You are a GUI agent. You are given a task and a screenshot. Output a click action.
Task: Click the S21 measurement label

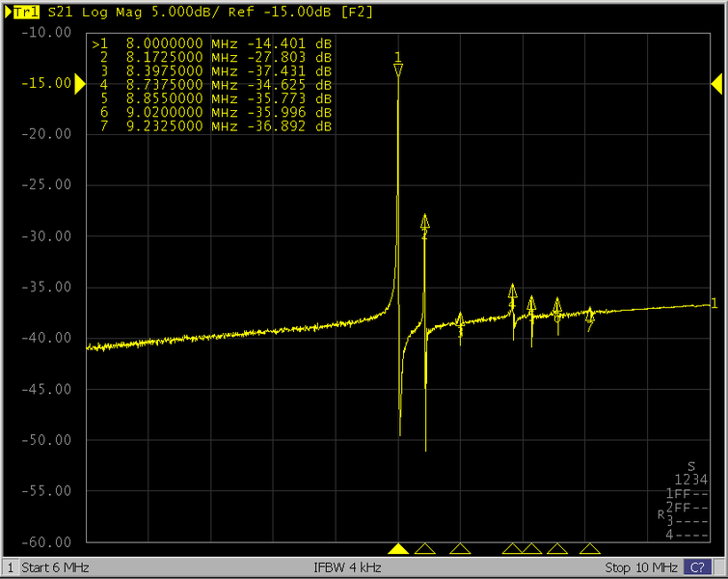[x=61, y=13]
